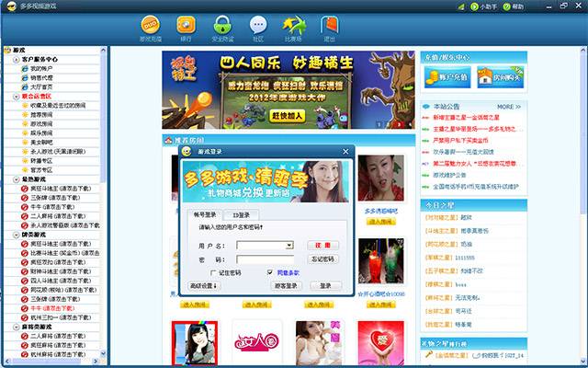Click the 密码 password input field
Viewport: 588px width, 368px height.
(265, 259)
